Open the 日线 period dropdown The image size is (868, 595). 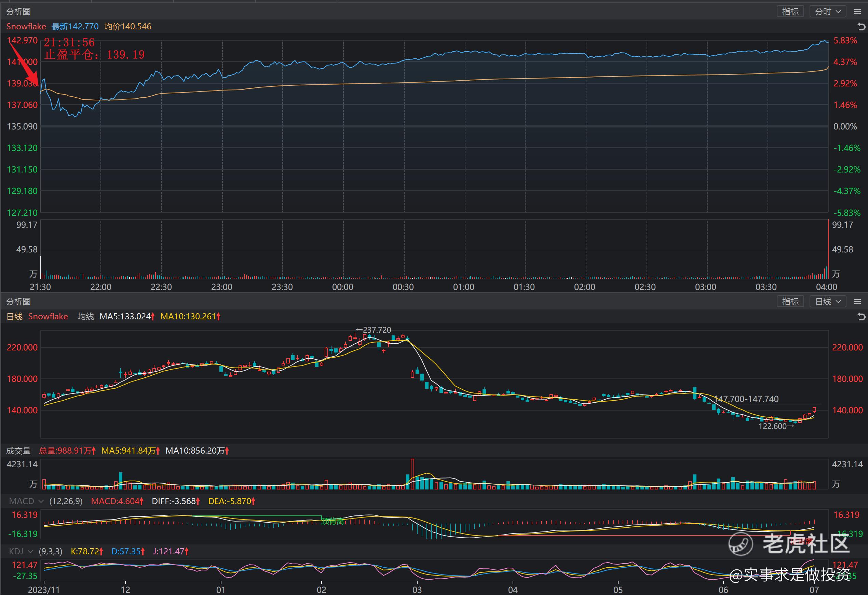(x=828, y=302)
